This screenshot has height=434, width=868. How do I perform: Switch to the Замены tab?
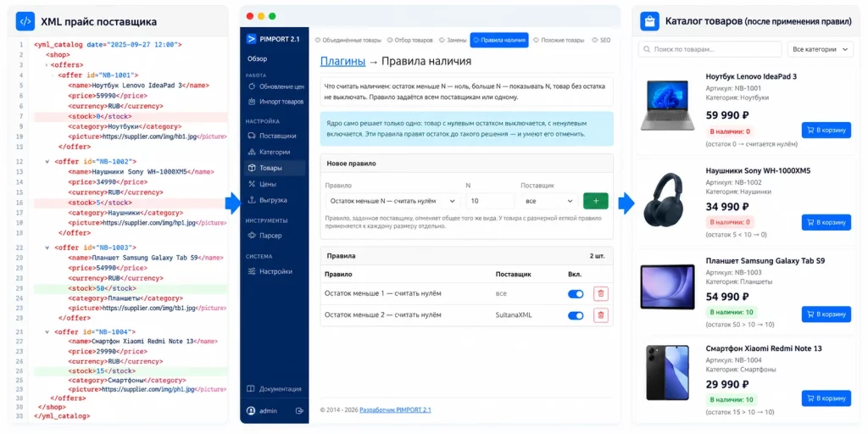coord(453,40)
